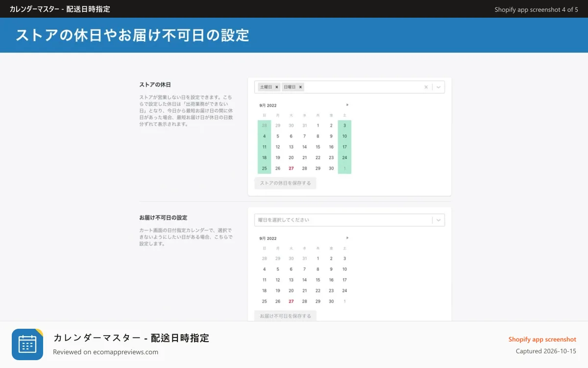Toggle September 24 in store holidays calendar
This screenshot has width=588, height=368.
tap(344, 158)
